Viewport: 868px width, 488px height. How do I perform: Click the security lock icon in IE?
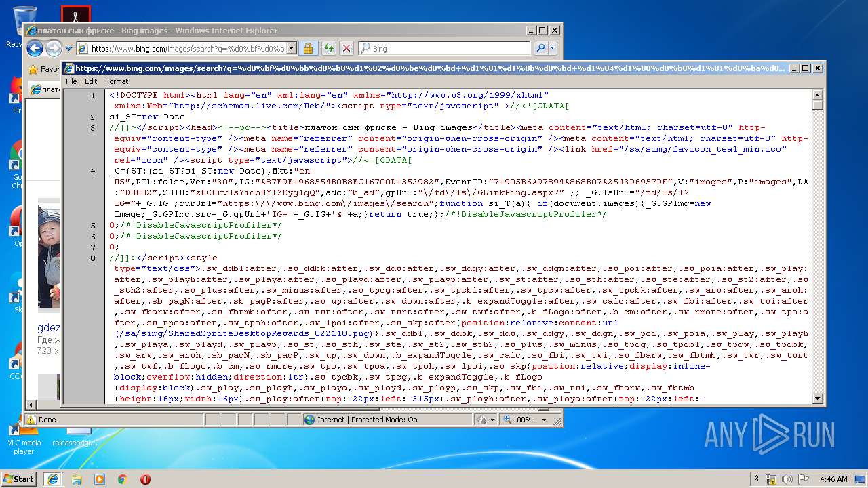coord(308,48)
